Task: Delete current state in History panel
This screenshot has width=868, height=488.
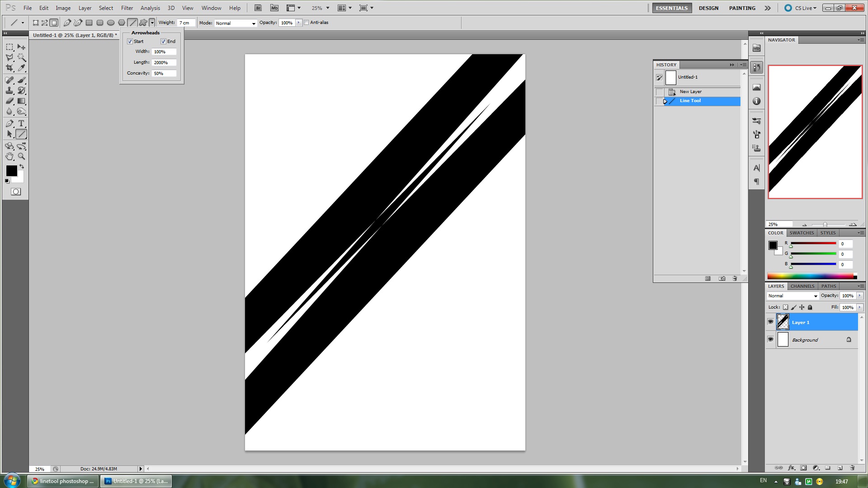Action: click(x=735, y=278)
